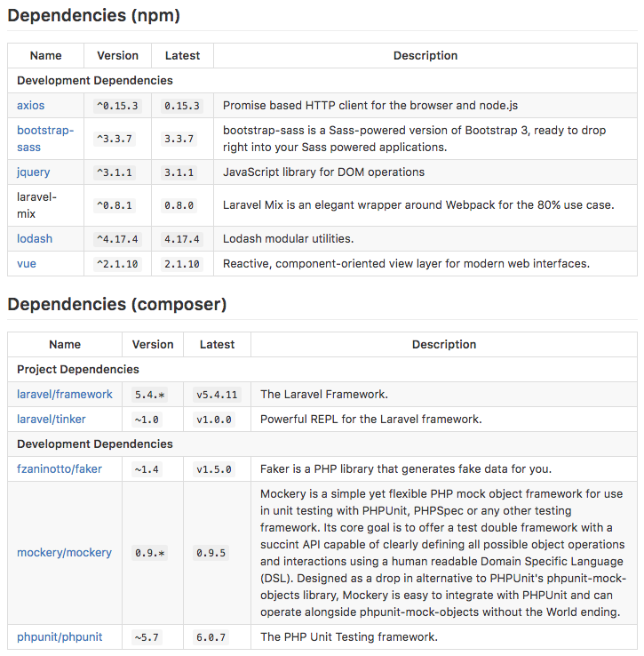The image size is (644, 656).
Task: Click bootstrap-sass latest value 3.3.7
Action: click(179, 139)
